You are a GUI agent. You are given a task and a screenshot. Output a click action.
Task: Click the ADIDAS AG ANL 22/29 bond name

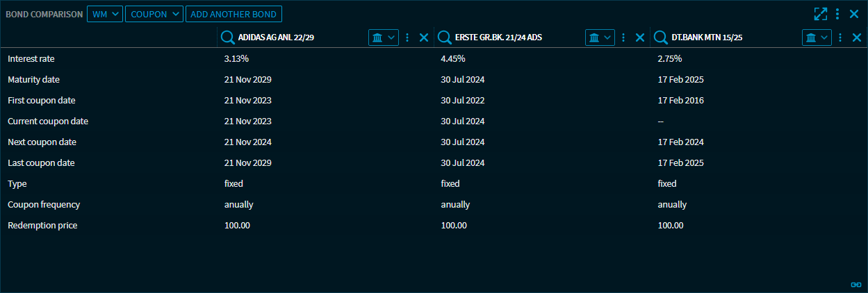[x=276, y=37]
